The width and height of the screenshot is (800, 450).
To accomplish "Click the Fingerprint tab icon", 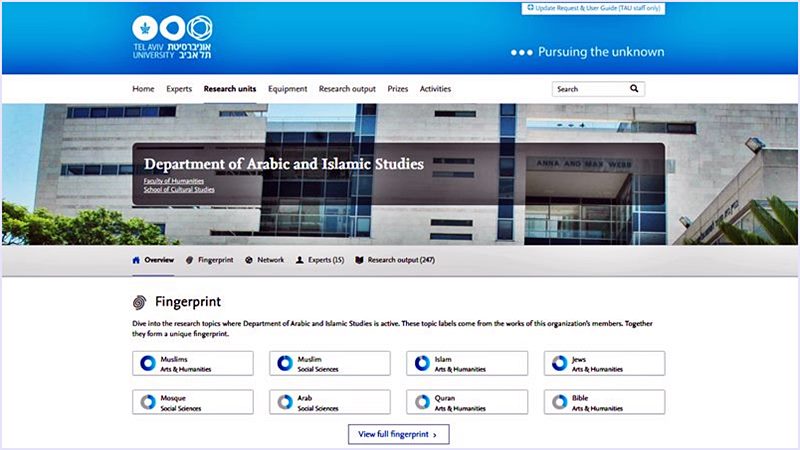I will point(189,260).
